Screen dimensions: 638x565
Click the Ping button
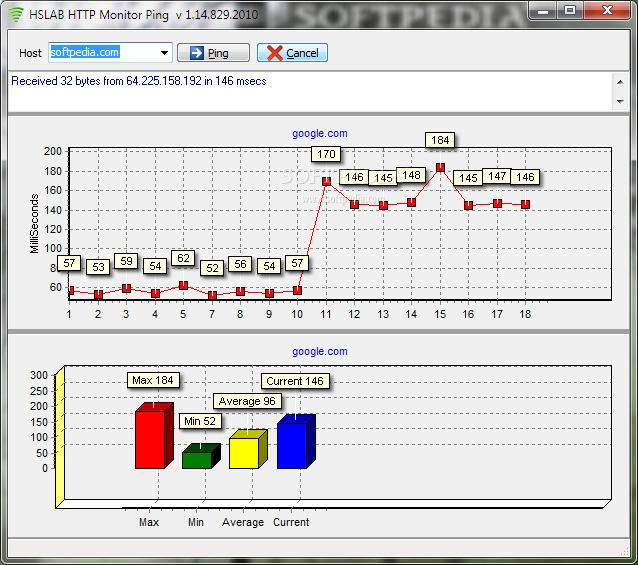point(213,53)
